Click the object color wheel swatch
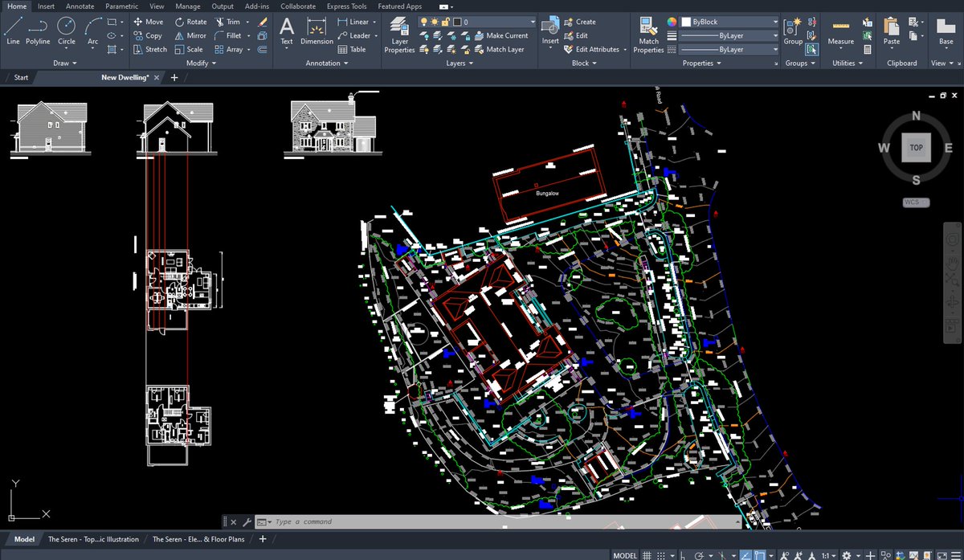 (672, 22)
